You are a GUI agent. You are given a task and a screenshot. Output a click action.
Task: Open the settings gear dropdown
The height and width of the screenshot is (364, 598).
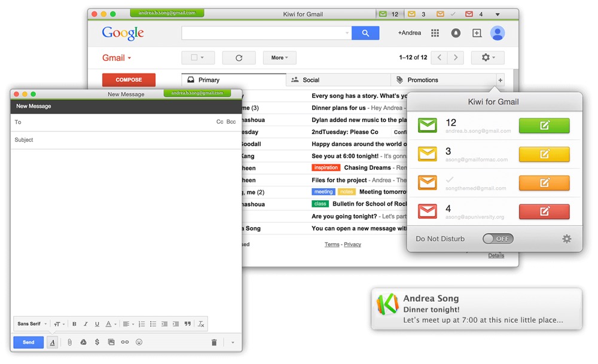[488, 57]
